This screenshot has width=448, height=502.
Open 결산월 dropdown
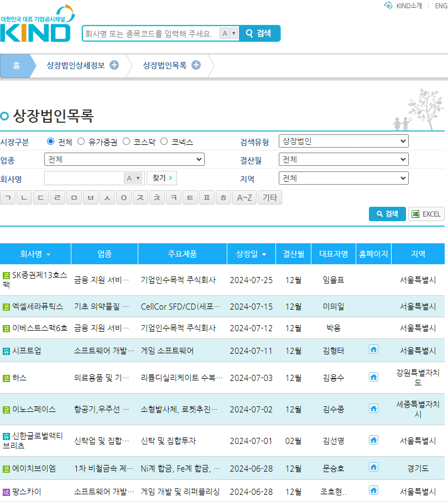(x=343, y=159)
